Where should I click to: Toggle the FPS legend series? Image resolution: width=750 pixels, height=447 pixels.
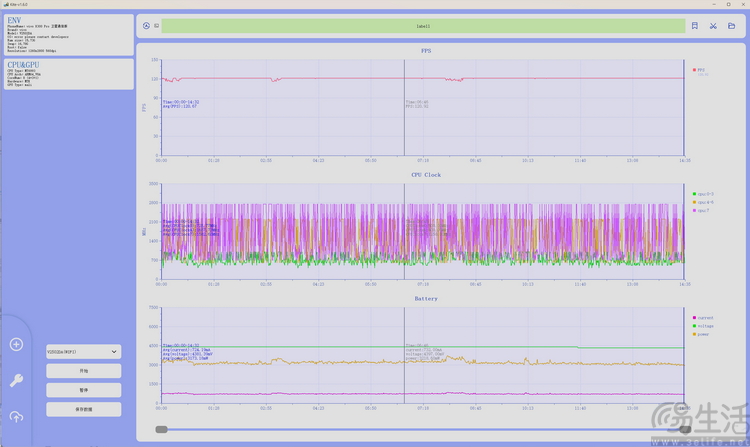pyautogui.click(x=700, y=70)
